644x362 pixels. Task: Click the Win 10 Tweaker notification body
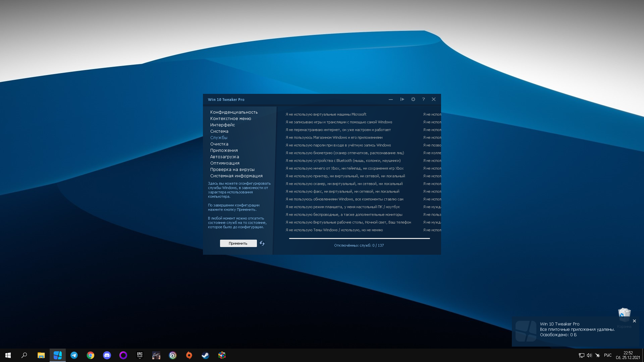[576, 331]
